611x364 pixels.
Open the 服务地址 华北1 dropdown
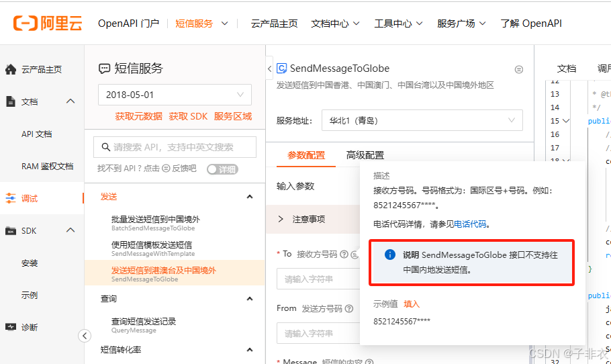click(422, 120)
